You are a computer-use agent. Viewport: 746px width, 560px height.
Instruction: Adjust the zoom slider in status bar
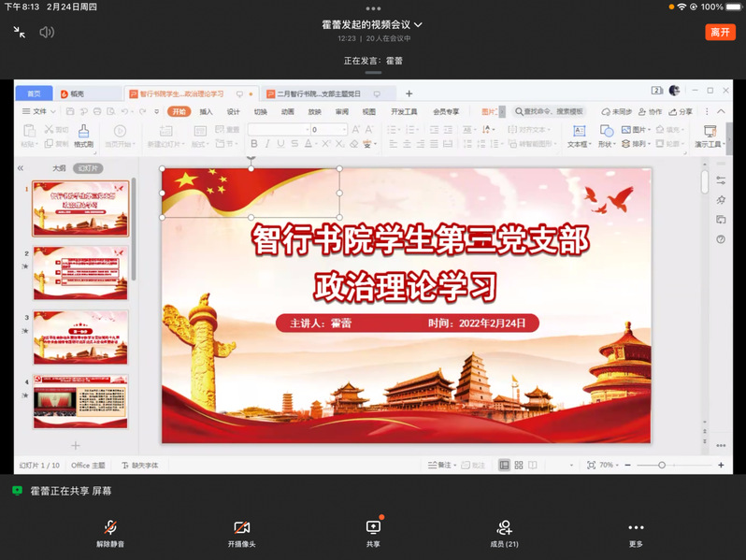click(x=662, y=465)
